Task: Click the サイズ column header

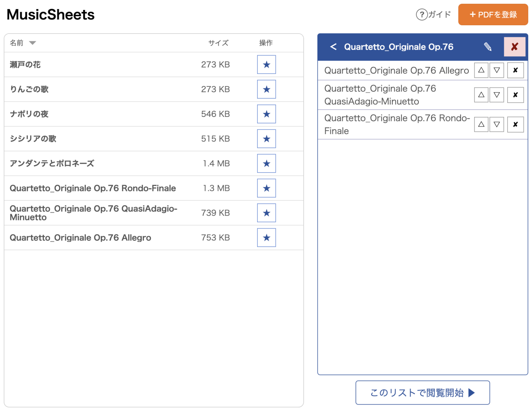Action: pos(218,43)
